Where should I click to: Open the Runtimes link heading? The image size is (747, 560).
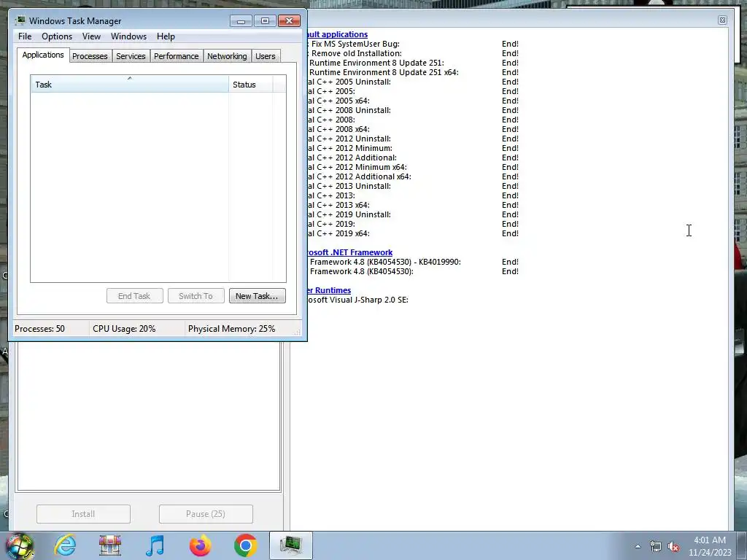point(330,290)
